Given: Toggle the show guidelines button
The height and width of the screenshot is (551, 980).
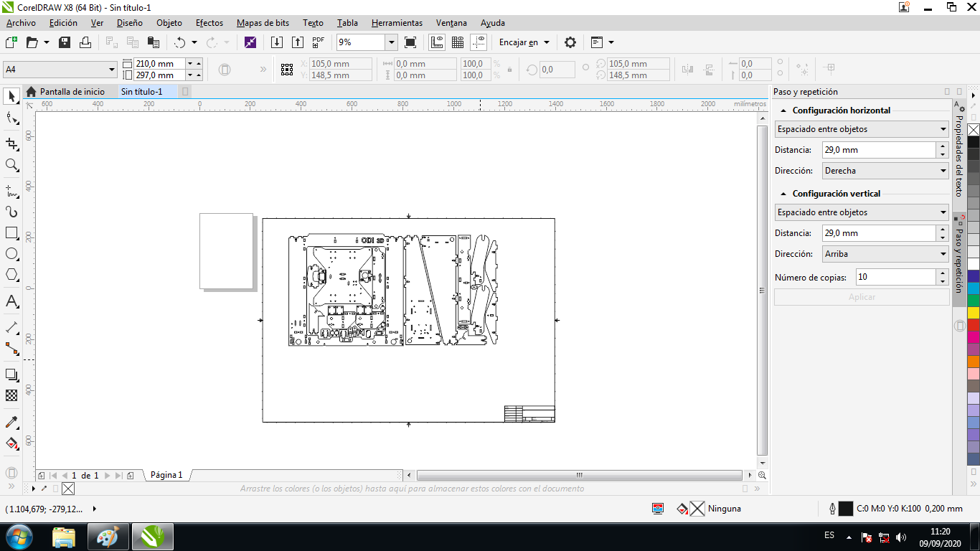Looking at the screenshot, I should (x=479, y=42).
